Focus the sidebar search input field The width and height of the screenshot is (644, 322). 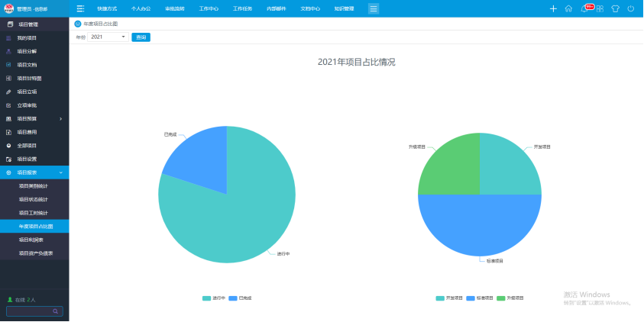28,311
